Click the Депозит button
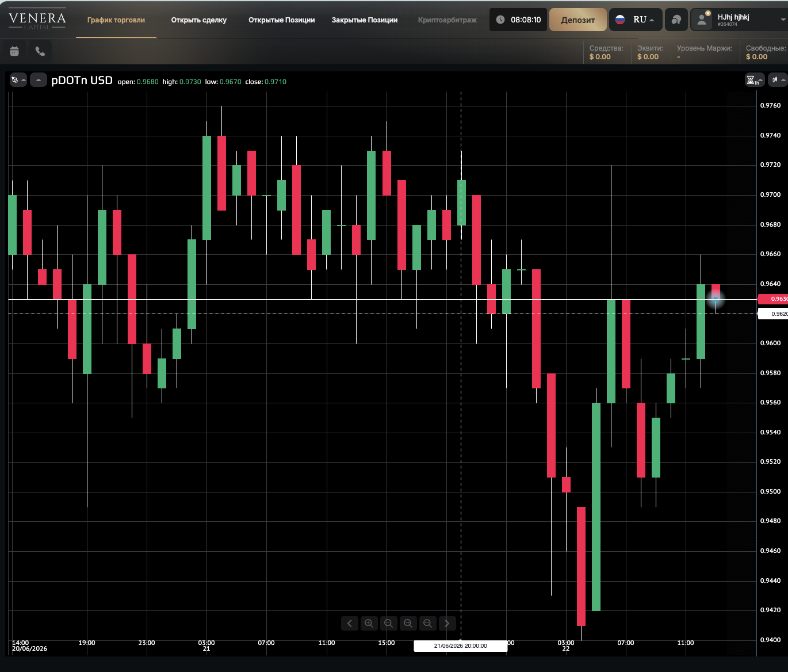Image resolution: width=788 pixels, height=672 pixels. click(578, 20)
